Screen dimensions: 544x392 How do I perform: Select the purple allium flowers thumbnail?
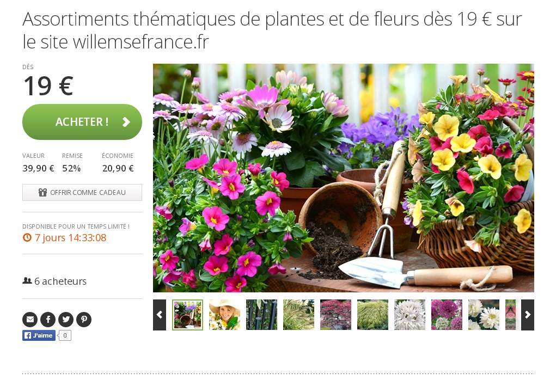click(x=447, y=315)
